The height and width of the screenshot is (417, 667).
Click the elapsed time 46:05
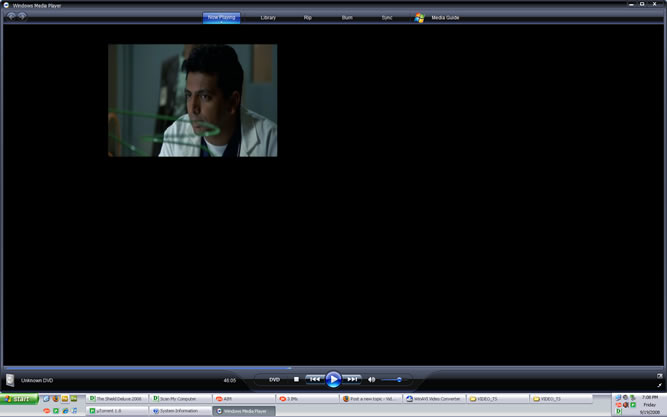[230, 380]
